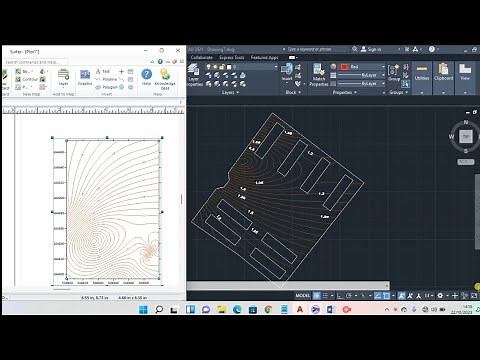
Task: Click the Windows taskbar search icon
Action: click(x=159, y=309)
